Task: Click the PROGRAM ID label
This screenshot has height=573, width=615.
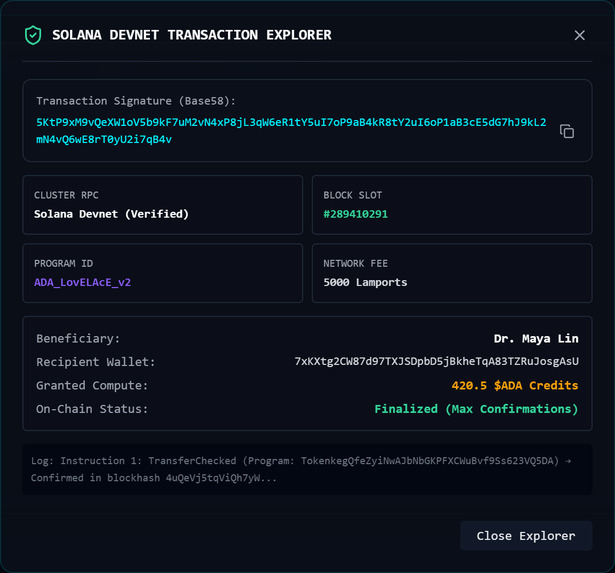Action: [64, 264]
